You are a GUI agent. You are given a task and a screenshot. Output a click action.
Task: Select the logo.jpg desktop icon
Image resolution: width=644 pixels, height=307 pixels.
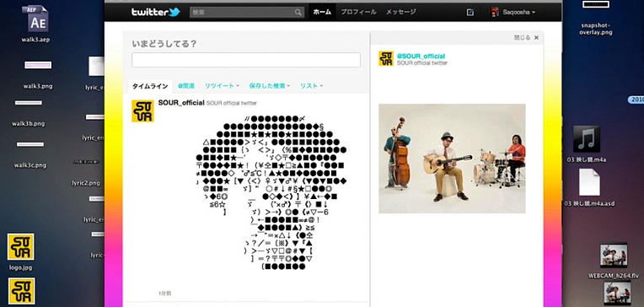[x=20, y=247]
